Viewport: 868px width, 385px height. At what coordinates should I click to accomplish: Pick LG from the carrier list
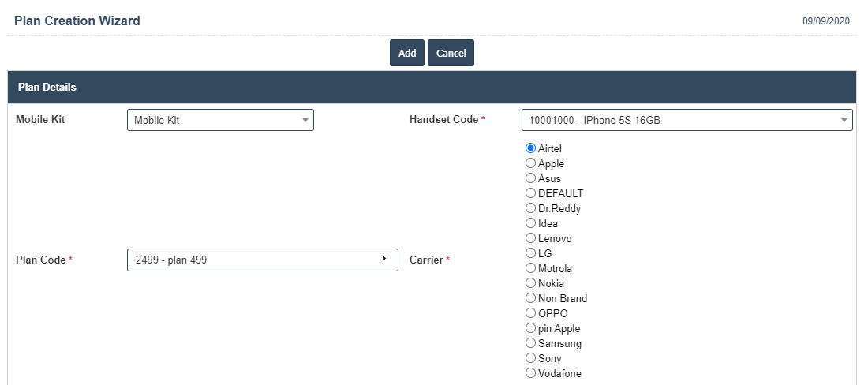[x=531, y=253]
